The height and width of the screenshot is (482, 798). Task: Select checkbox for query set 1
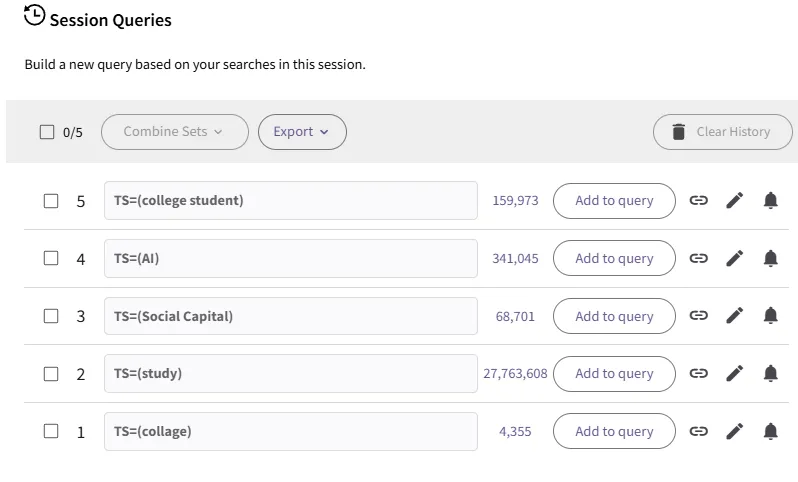click(51, 432)
